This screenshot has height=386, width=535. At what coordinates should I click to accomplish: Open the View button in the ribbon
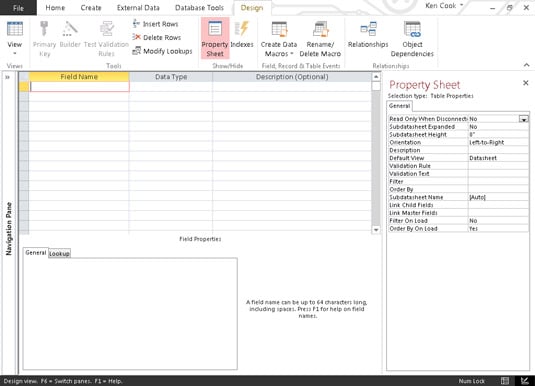click(15, 38)
